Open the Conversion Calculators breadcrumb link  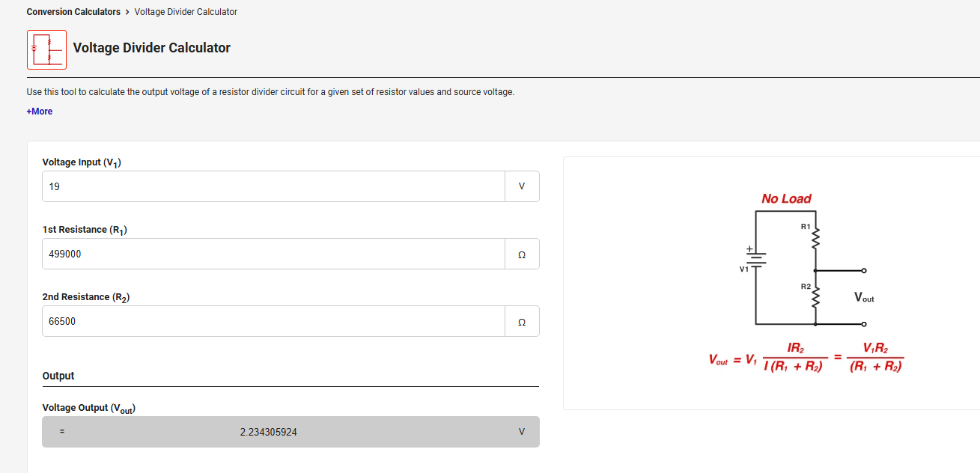73,12
